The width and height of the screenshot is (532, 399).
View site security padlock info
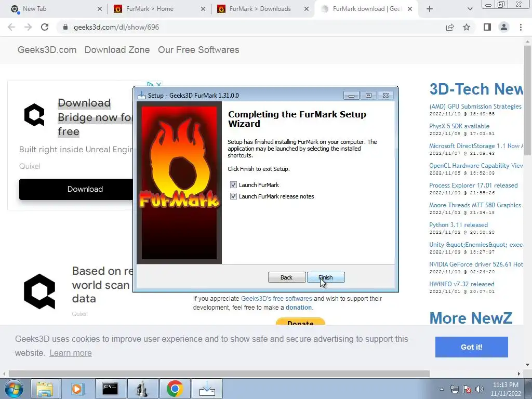[65, 27]
